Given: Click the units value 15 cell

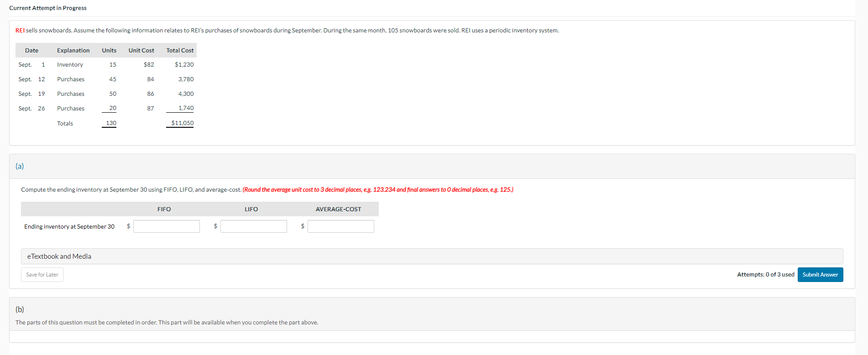Looking at the screenshot, I should pyautogui.click(x=113, y=65).
